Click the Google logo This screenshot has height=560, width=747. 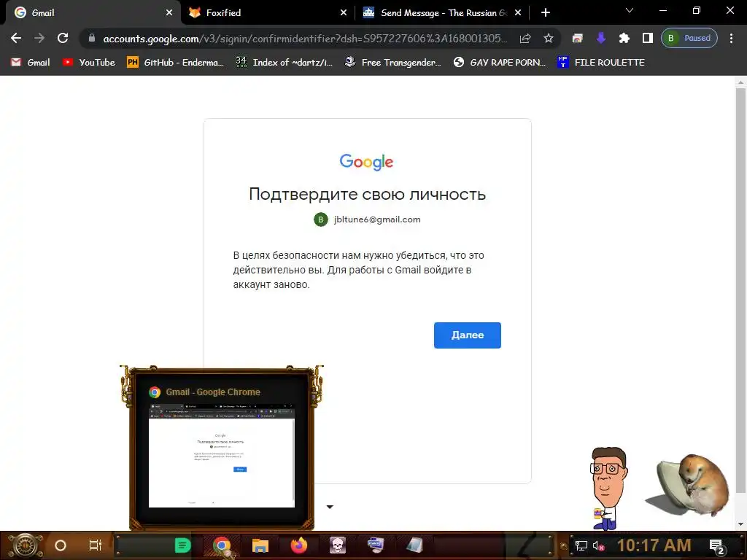366,162
